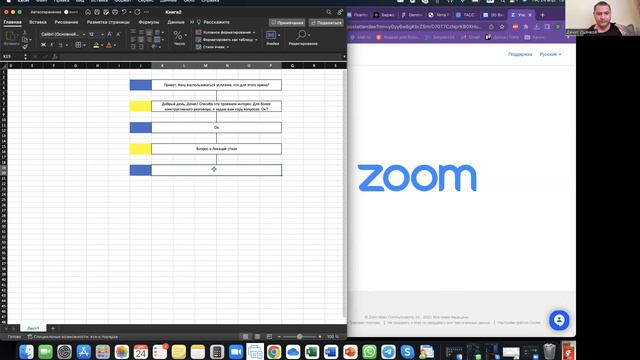Click the Поделиться button

pyautogui.click(x=326, y=22)
